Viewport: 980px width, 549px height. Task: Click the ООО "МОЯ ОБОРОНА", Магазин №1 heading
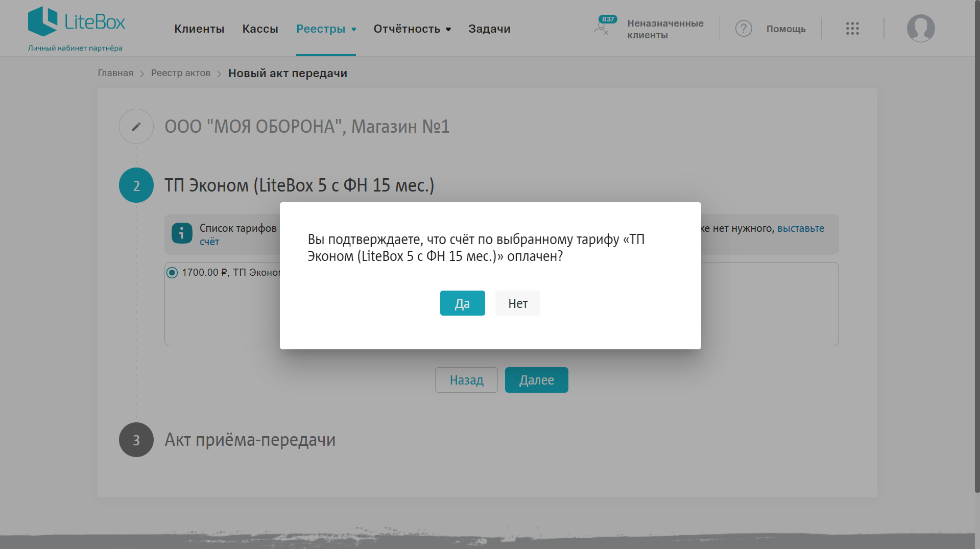[307, 127]
